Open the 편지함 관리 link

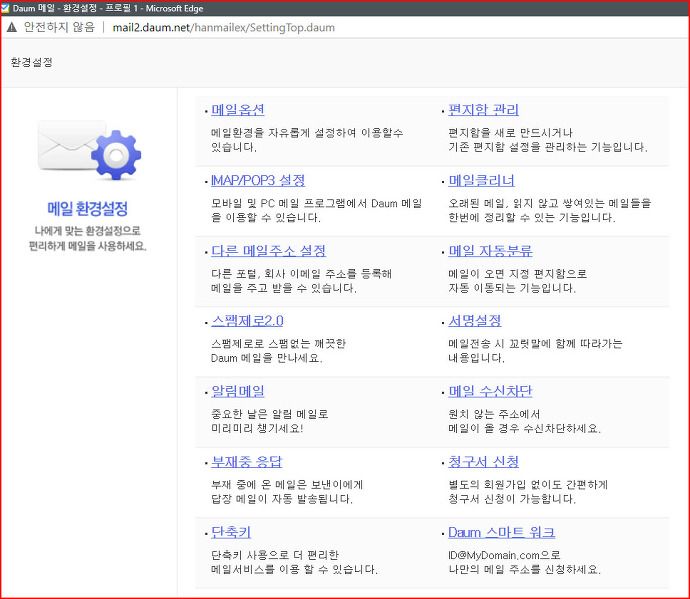483,110
